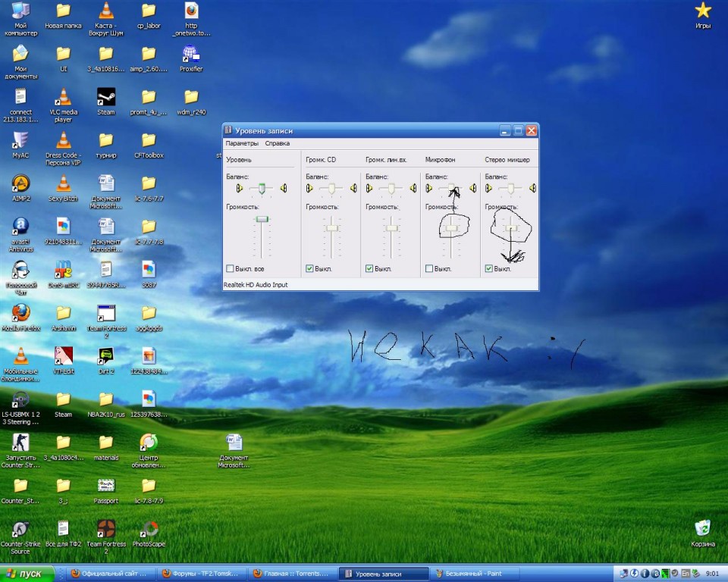Click the Громк. лин.вх. volume slider thumb

point(392,228)
